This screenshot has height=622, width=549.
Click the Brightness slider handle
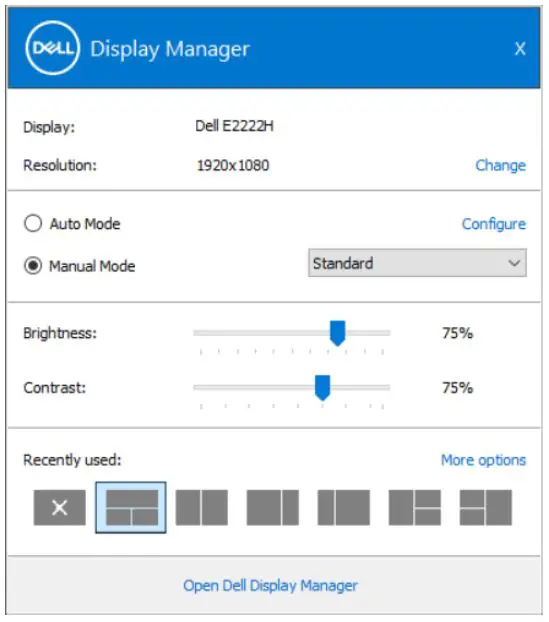tap(338, 333)
